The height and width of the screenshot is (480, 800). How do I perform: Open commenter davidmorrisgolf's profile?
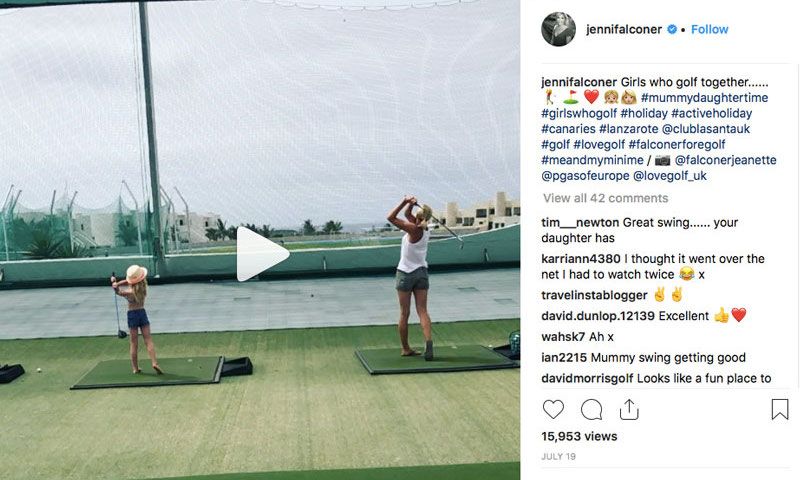click(587, 378)
